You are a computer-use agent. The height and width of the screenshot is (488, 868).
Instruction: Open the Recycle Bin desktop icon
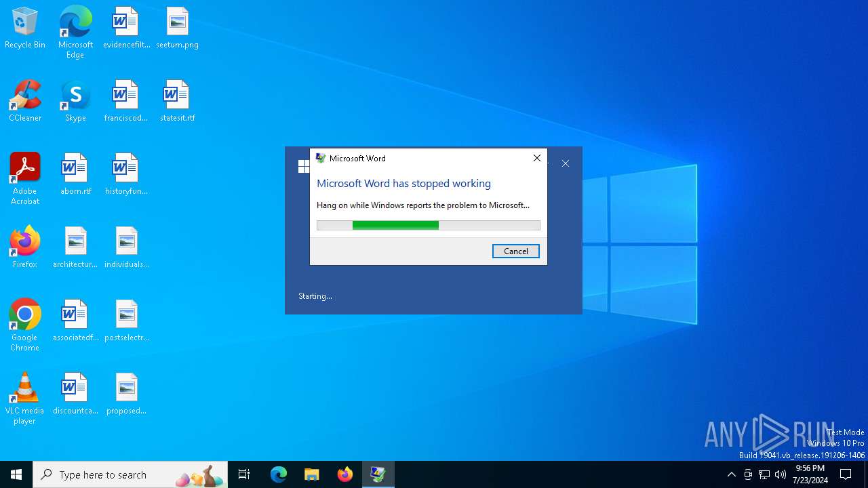click(25, 28)
